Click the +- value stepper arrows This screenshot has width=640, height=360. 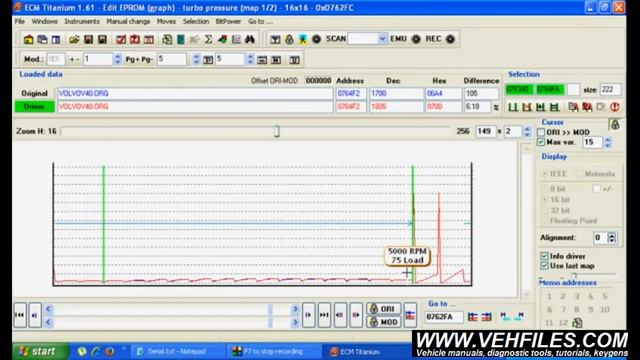(x=118, y=59)
